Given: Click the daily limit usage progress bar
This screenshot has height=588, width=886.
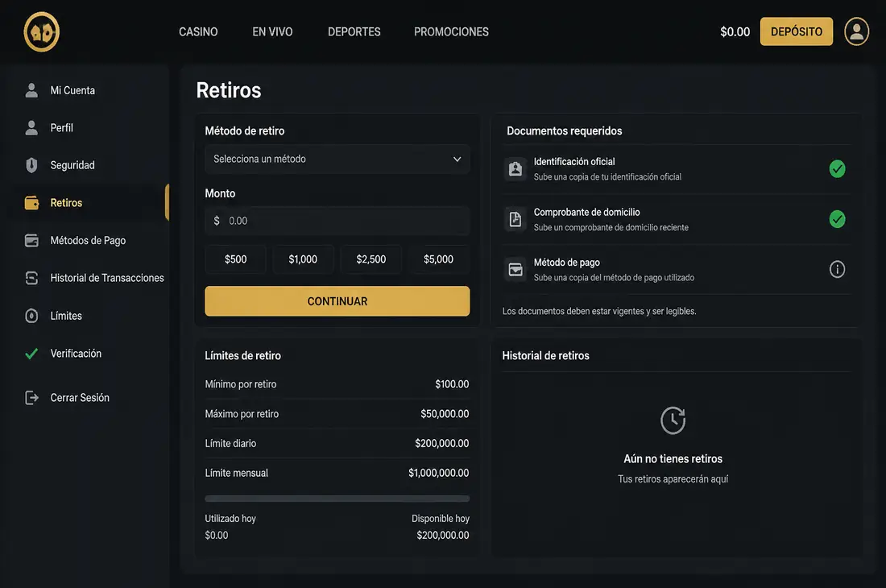Looking at the screenshot, I should pos(337,499).
